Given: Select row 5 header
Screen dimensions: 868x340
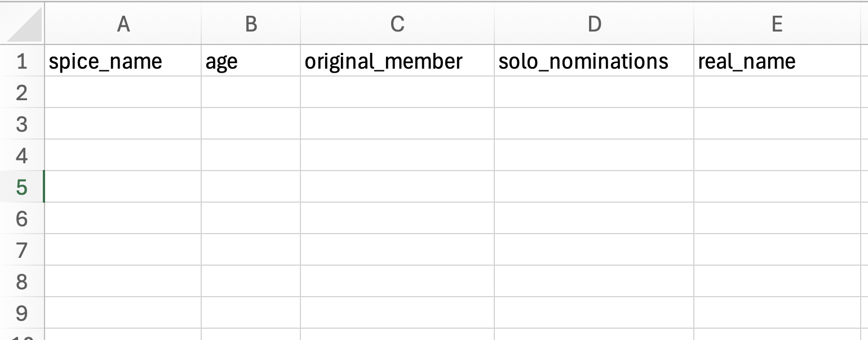Looking at the screenshot, I should click(22, 187).
